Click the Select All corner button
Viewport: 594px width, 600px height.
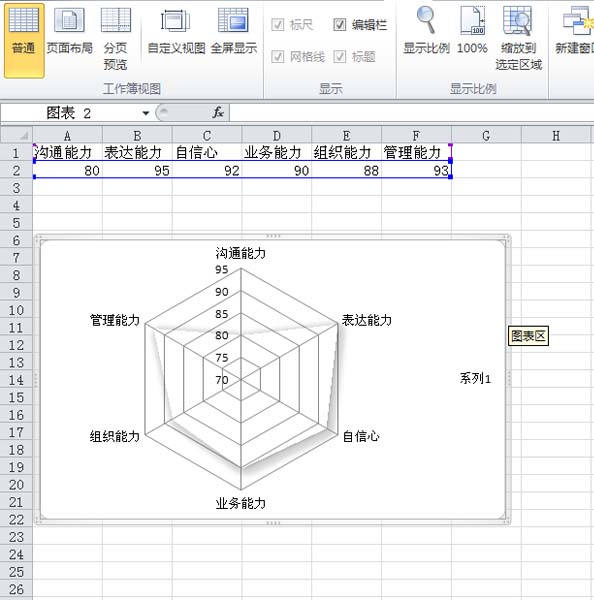tap(16, 135)
